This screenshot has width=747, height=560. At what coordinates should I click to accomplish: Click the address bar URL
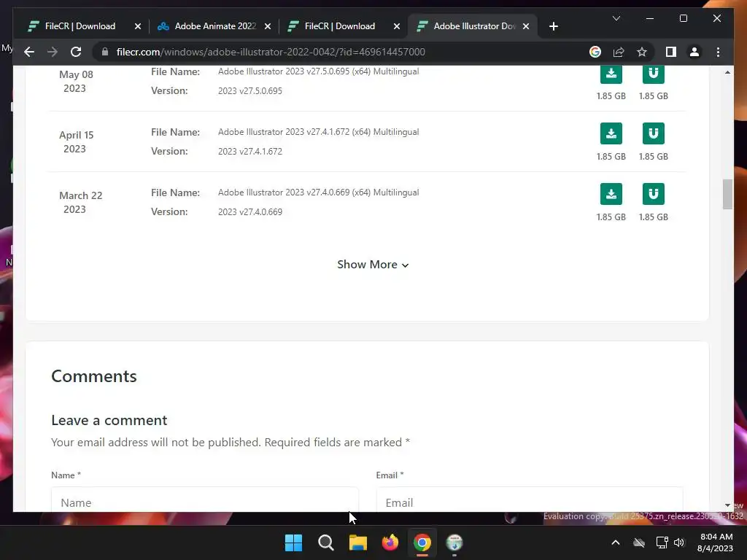pyautogui.click(x=271, y=52)
